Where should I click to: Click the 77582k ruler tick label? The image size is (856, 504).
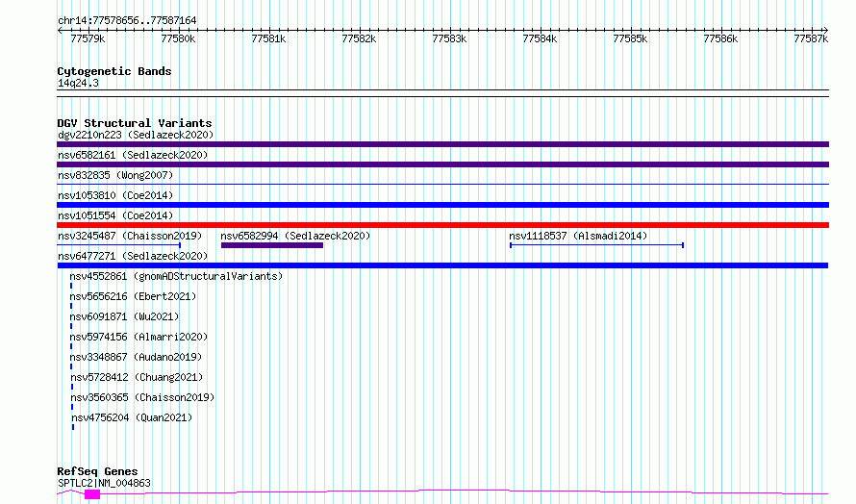(x=359, y=38)
